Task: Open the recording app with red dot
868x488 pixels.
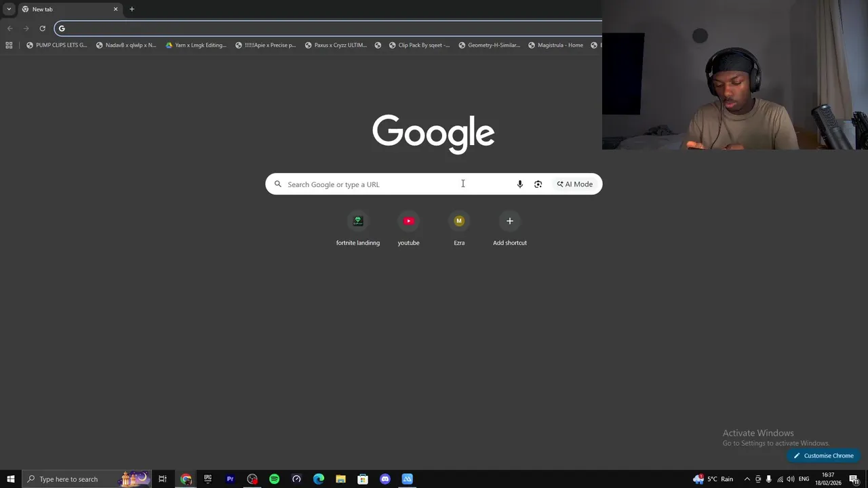Action: [252, 479]
